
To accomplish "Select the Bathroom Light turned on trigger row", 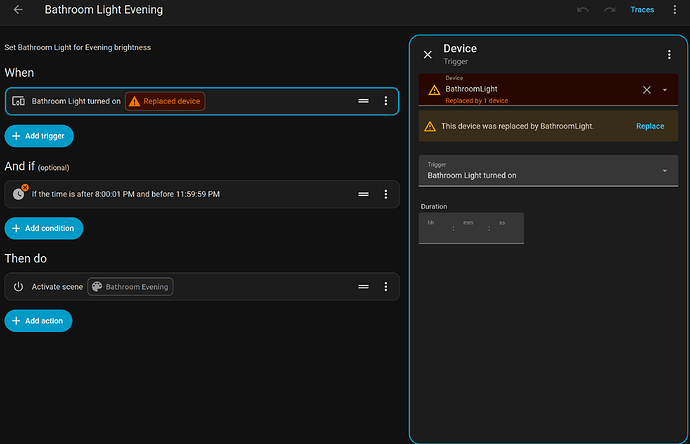I will 202,101.
